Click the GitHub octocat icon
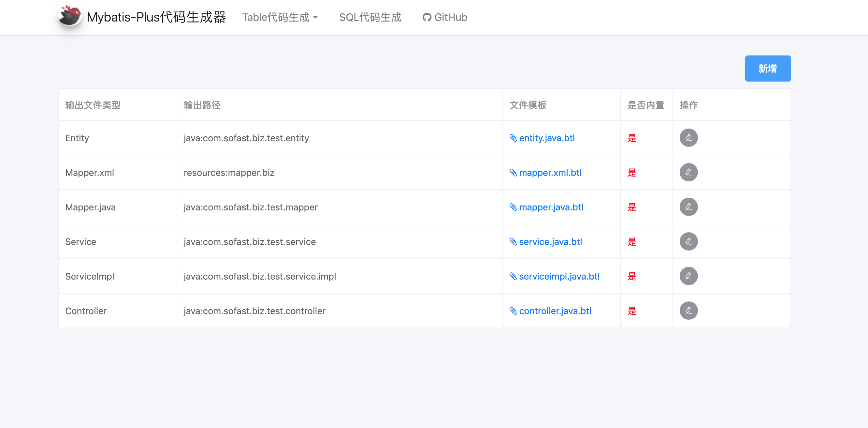The width and height of the screenshot is (868, 428). (427, 17)
